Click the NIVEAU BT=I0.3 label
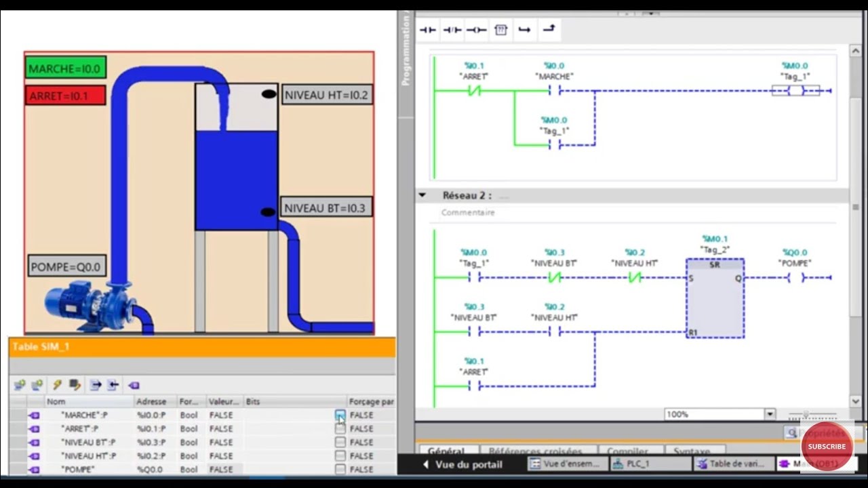Image resolution: width=868 pixels, height=488 pixels. tap(326, 208)
